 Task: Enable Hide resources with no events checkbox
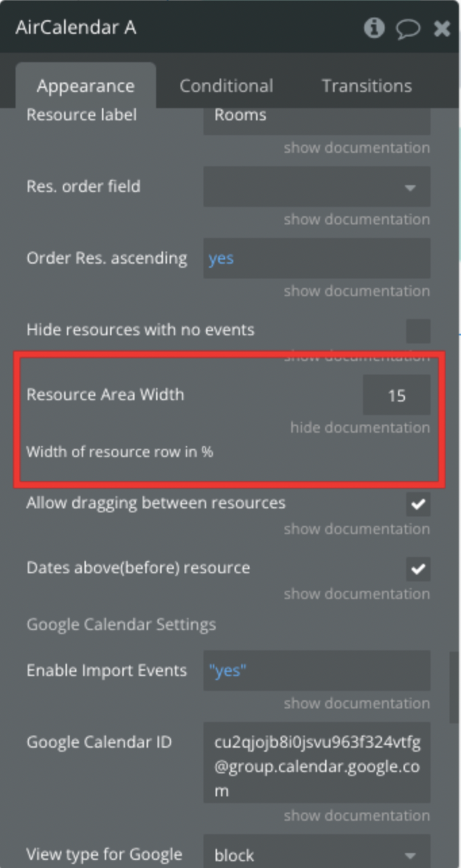coord(418,331)
